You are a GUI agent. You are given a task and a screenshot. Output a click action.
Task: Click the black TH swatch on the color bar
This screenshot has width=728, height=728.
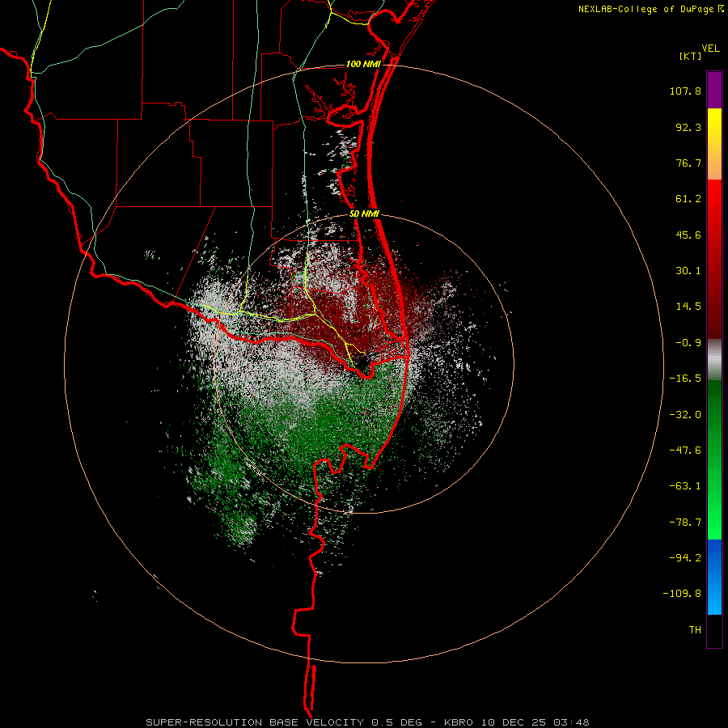click(714, 630)
